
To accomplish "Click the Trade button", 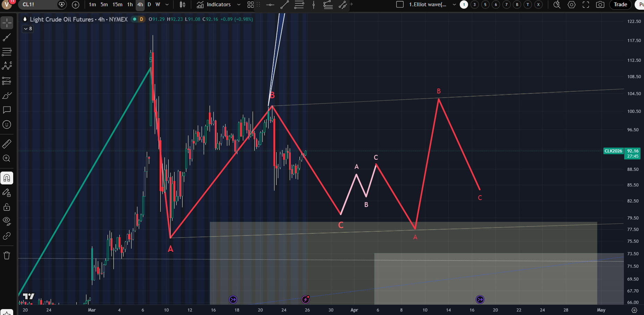I will click(x=620, y=5).
